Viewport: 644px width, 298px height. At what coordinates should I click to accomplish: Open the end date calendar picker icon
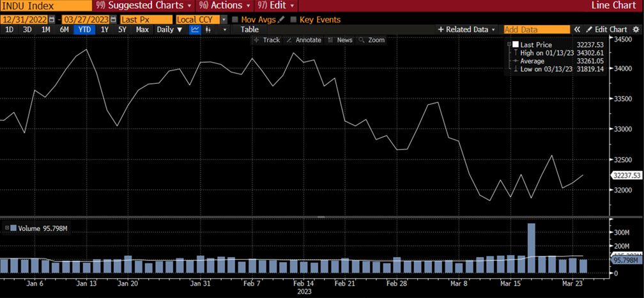(113, 19)
